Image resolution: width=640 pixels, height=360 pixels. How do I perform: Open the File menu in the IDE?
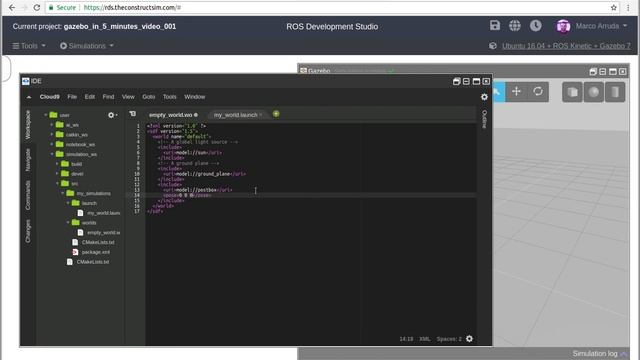(x=72, y=97)
